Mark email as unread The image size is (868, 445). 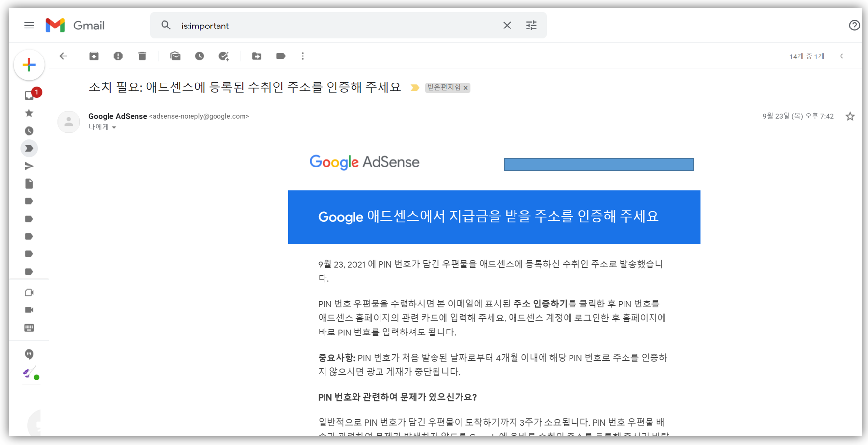click(175, 56)
